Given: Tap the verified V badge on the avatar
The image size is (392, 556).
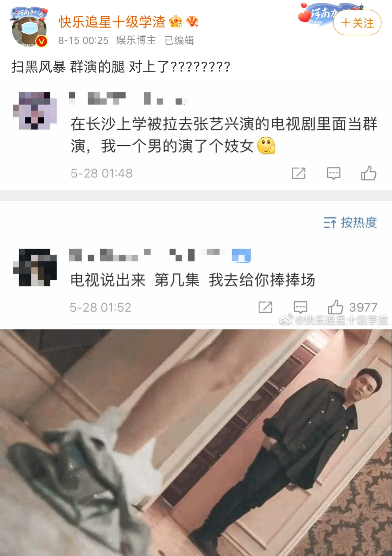Looking at the screenshot, I should coord(42,41).
